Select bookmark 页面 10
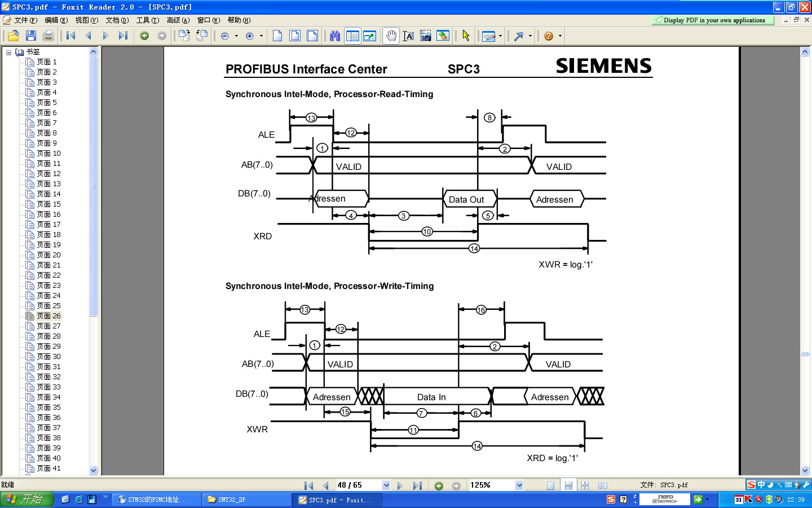Viewport: 812px width, 508px height. [48, 154]
